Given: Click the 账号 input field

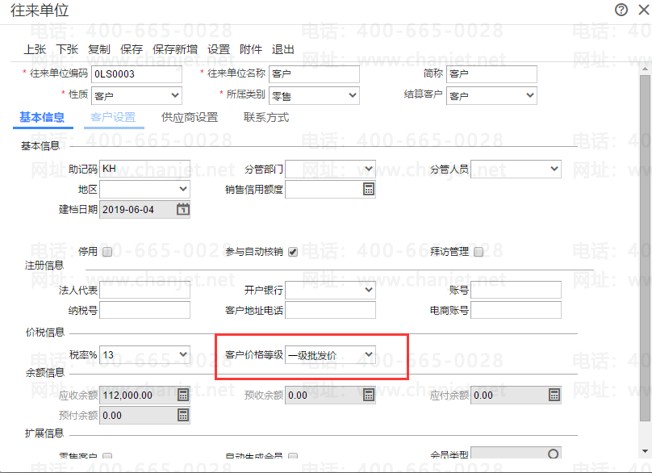Looking at the screenshot, I should point(516,290).
